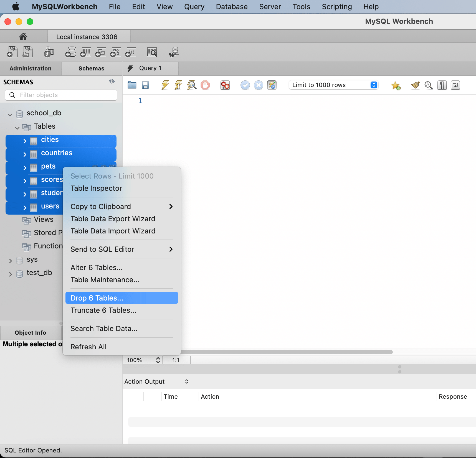Switch to the Administration tab

(x=31, y=68)
